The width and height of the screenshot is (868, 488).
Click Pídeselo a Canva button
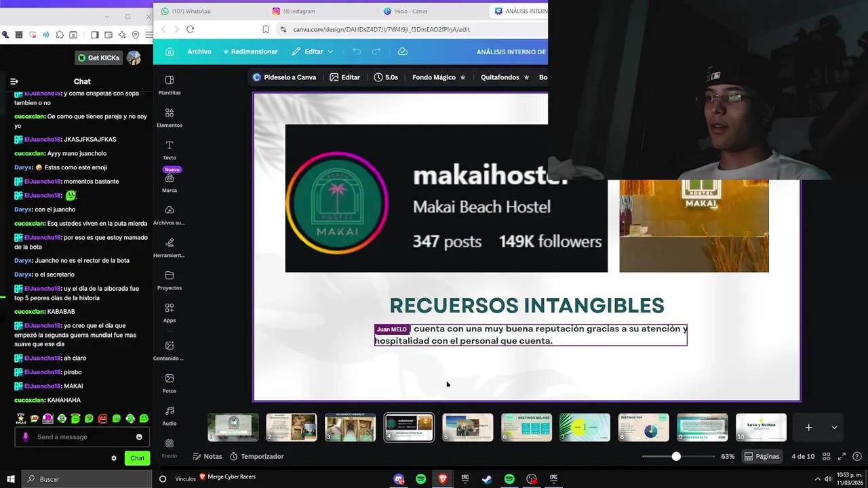(x=284, y=77)
